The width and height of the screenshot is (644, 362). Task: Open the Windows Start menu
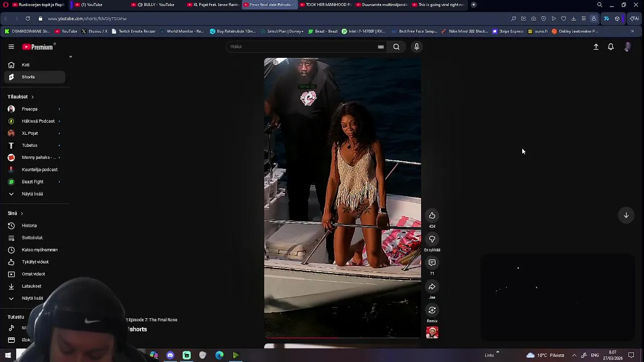8,355
